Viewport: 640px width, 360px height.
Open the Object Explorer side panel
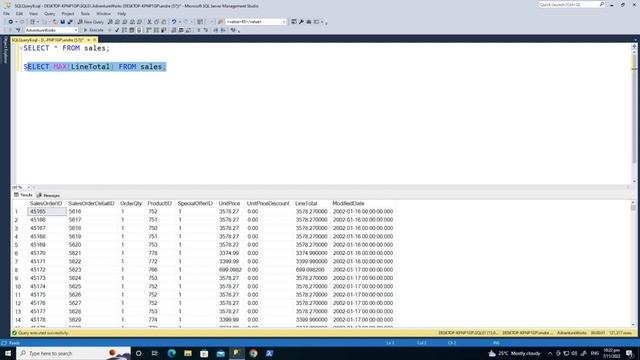tap(5, 50)
